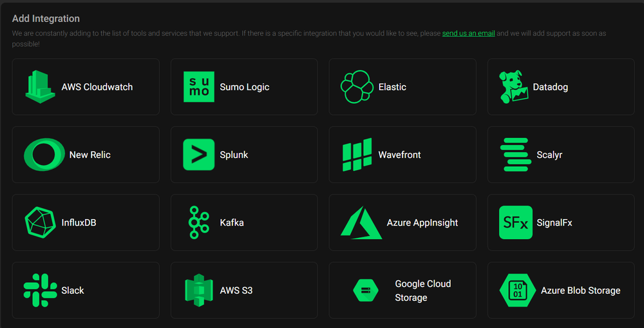Select the 'Slack' integration label
The width and height of the screenshot is (644, 328).
tap(73, 290)
